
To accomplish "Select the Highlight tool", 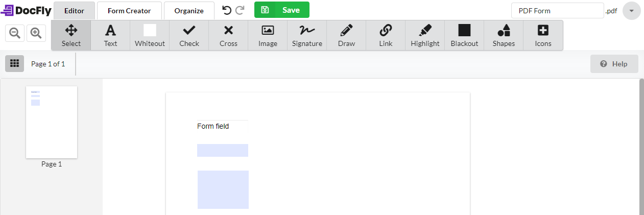I will (x=425, y=35).
